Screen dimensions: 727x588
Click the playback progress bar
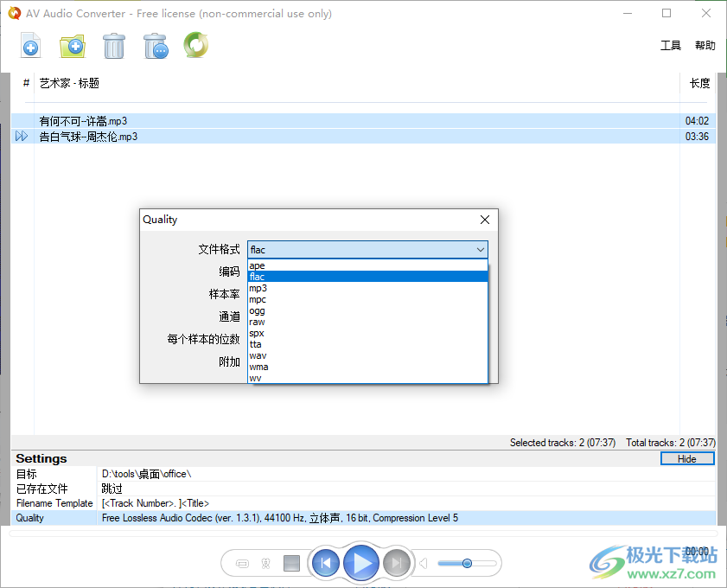pyautogui.click(x=363, y=534)
